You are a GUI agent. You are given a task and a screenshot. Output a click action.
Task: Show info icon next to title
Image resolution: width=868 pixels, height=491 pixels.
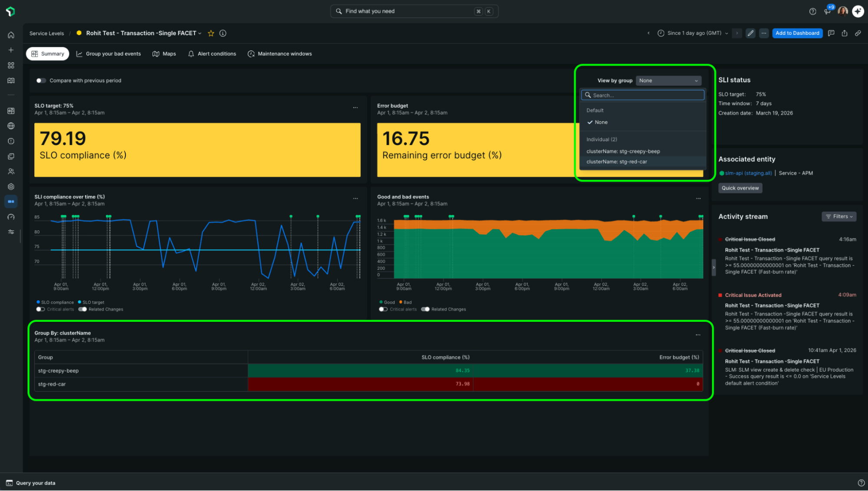pyautogui.click(x=223, y=33)
